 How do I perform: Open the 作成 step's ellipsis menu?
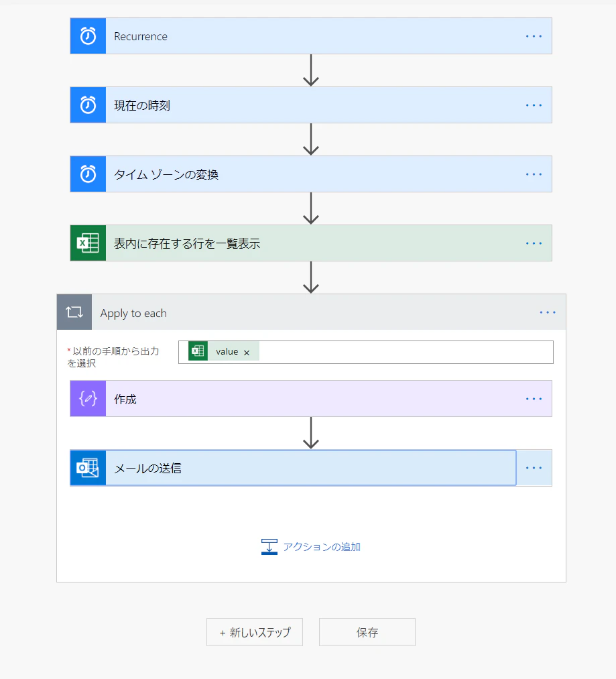click(x=534, y=399)
